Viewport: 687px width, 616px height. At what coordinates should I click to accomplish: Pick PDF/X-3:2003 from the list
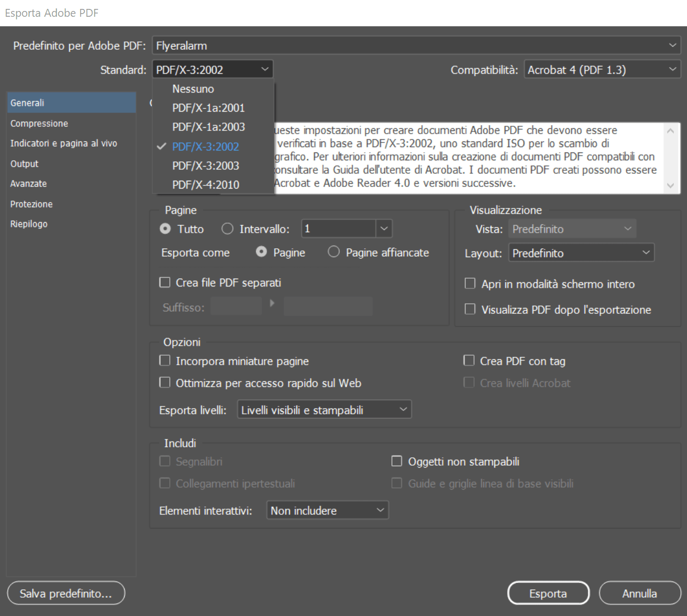click(x=205, y=166)
